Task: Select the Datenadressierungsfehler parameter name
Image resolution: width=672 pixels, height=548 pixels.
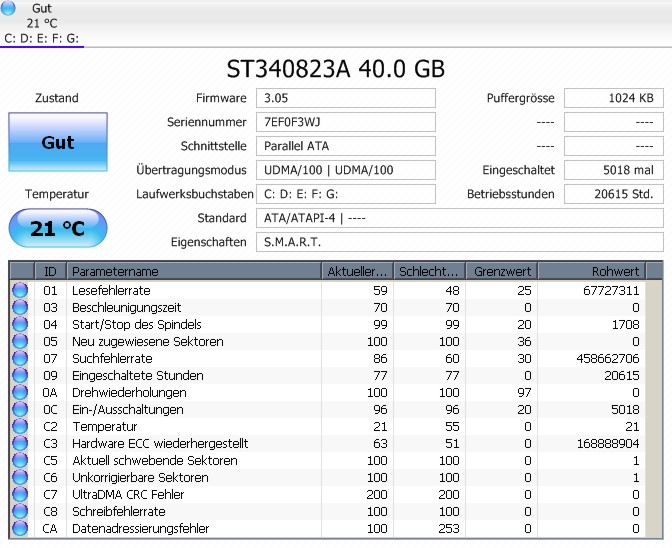Action: coord(141,528)
